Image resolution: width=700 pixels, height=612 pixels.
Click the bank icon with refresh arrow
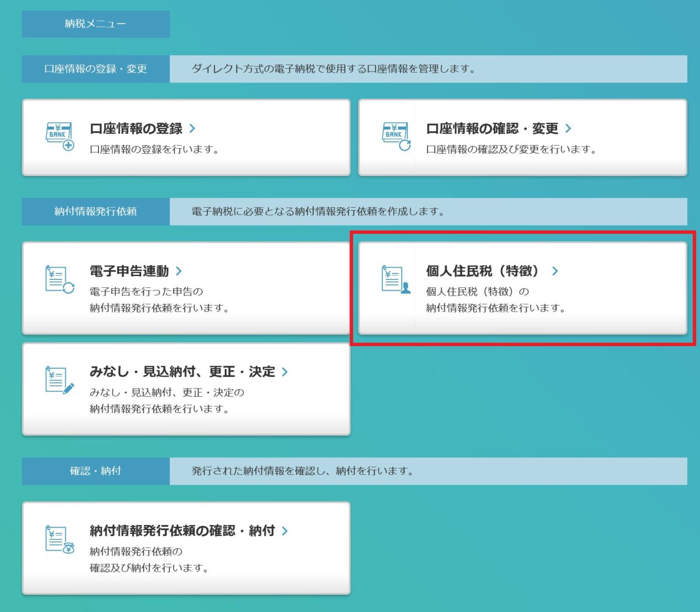396,137
